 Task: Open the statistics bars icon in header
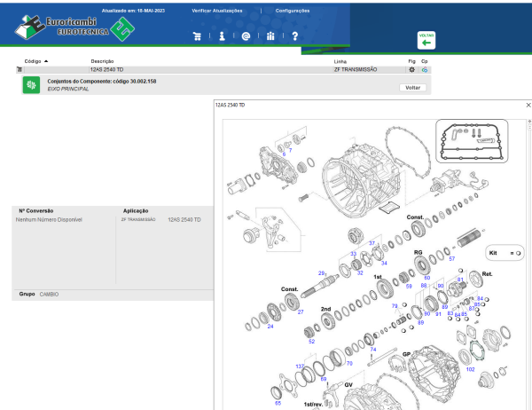pyautogui.click(x=270, y=36)
